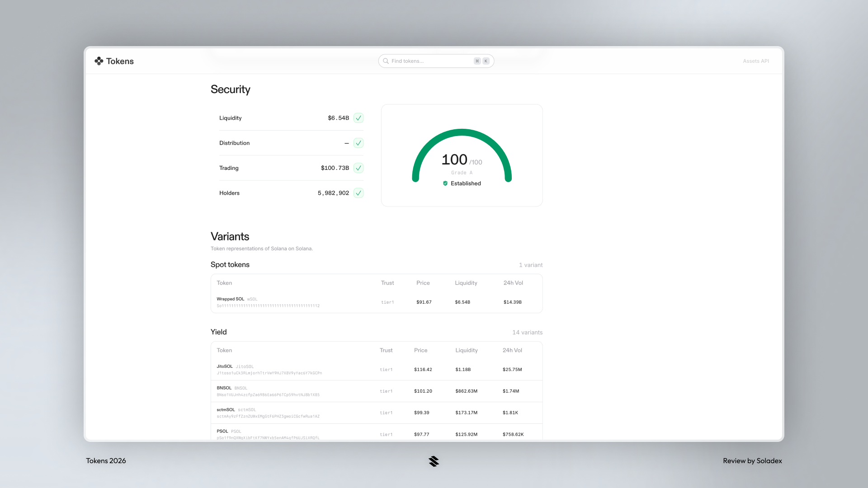Expand the Spot tokens 1 variant count
Viewport: 868px width, 488px height.
pos(531,265)
